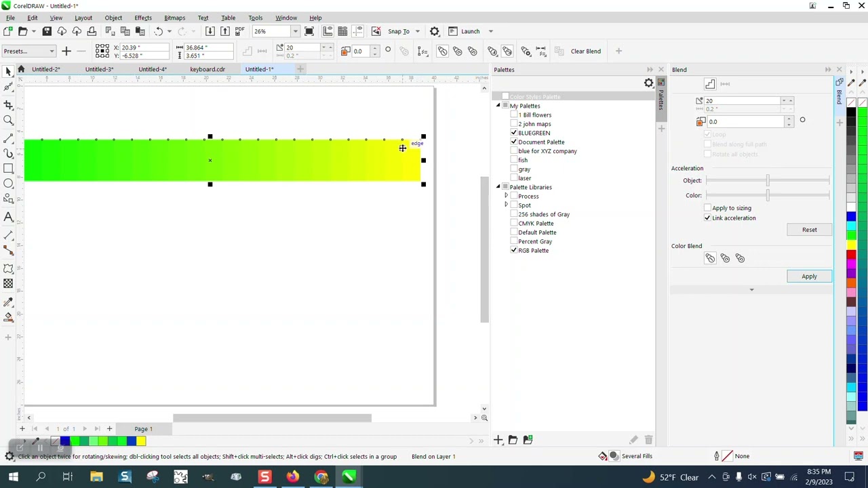Click the Reset button
The width and height of the screenshot is (868, 488).
pyautogui.click(x=809, y=230)
